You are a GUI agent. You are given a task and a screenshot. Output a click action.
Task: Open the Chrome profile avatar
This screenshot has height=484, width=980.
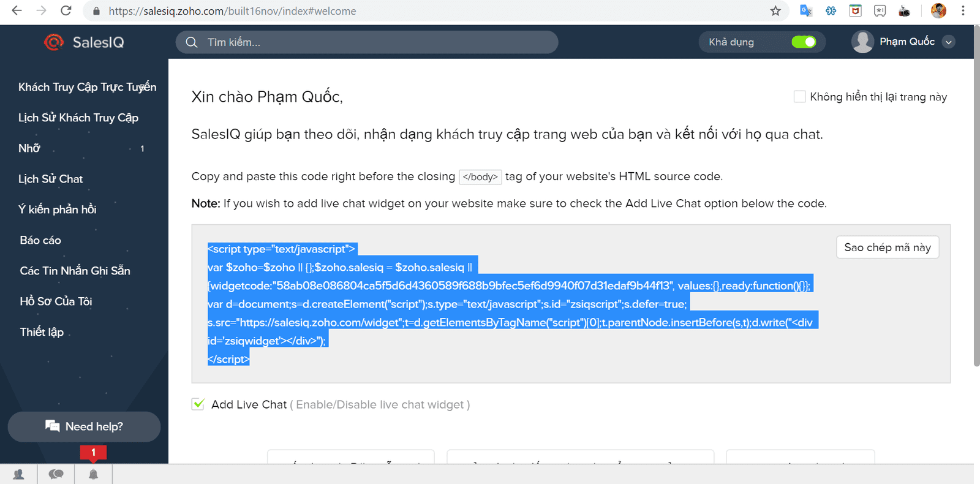(938, 10)
